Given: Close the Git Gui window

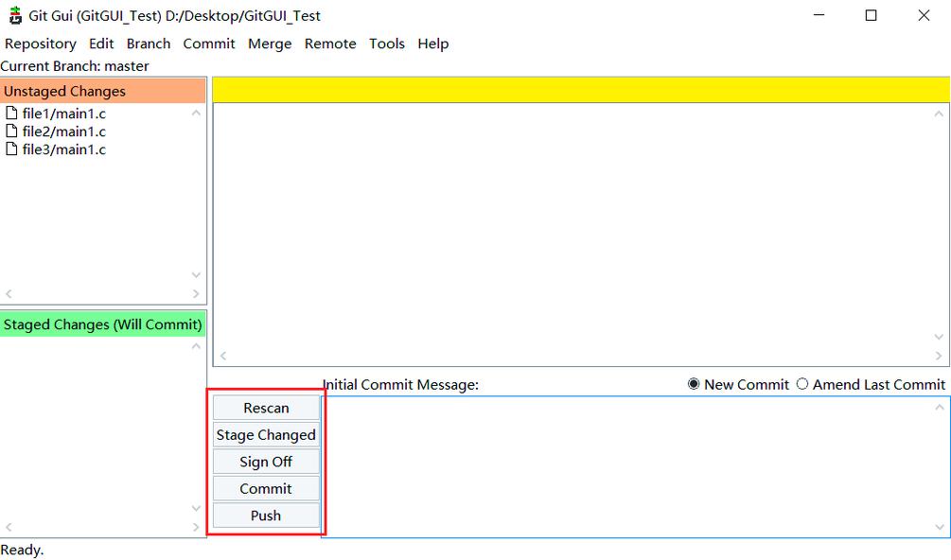Looking at the screenshot, I should [924, 15].
